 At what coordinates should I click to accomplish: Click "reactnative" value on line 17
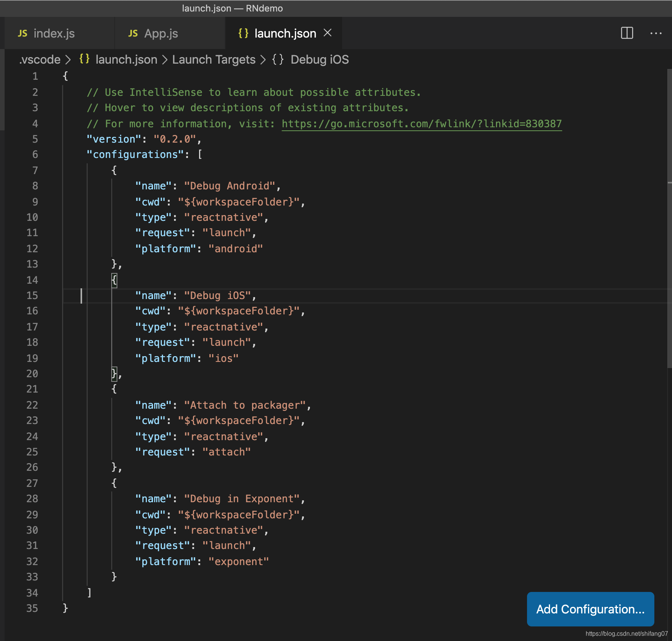click(223, 327)
